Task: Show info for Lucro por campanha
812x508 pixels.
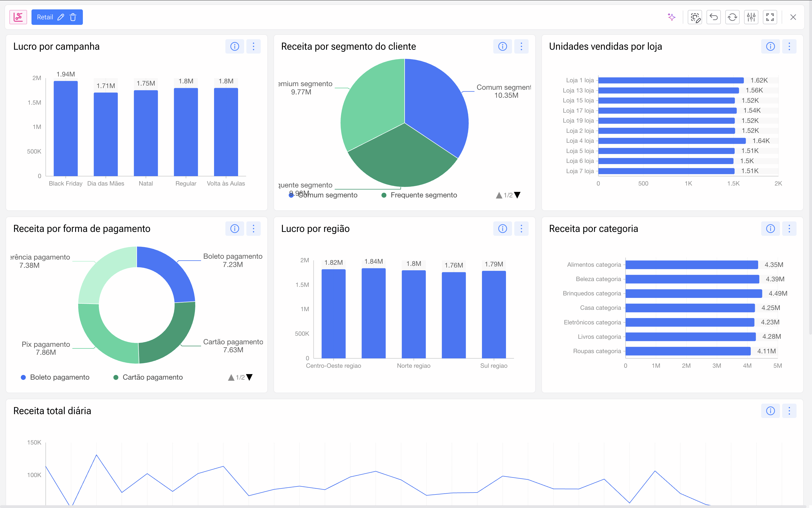Action: point(234,46)
